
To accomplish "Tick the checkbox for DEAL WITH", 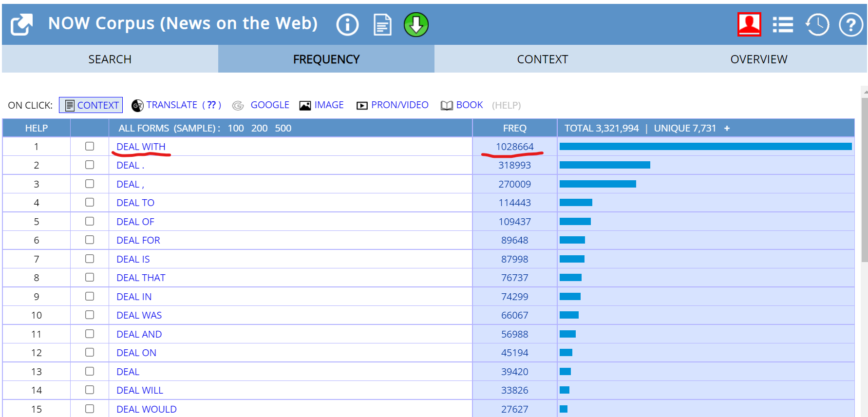I will (90, 146).
